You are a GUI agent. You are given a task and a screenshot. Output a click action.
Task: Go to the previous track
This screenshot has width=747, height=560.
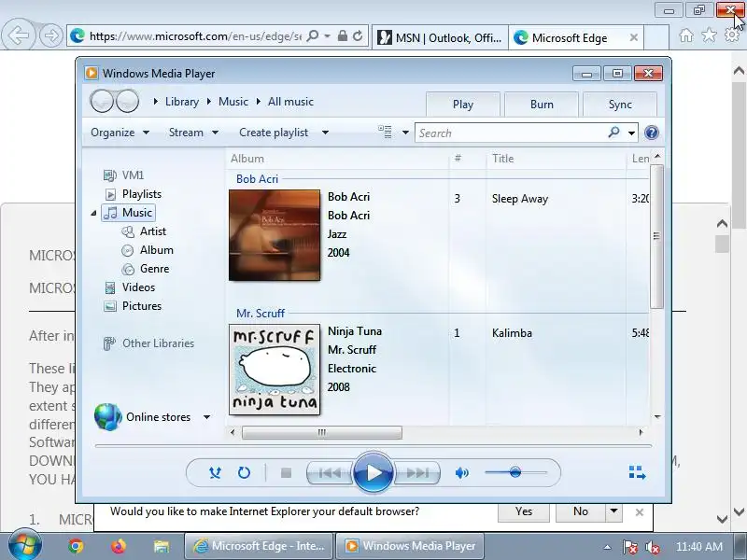click(x=330, y=472)
